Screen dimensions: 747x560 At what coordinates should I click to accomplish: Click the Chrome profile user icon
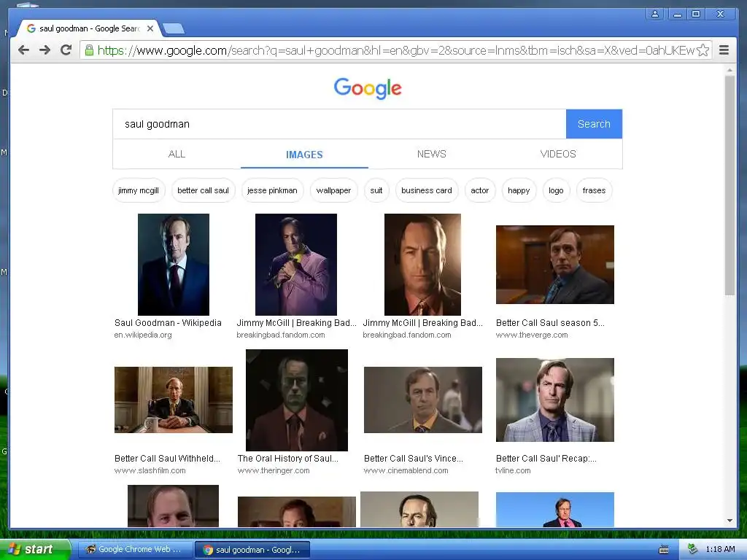tap(655, 14)
